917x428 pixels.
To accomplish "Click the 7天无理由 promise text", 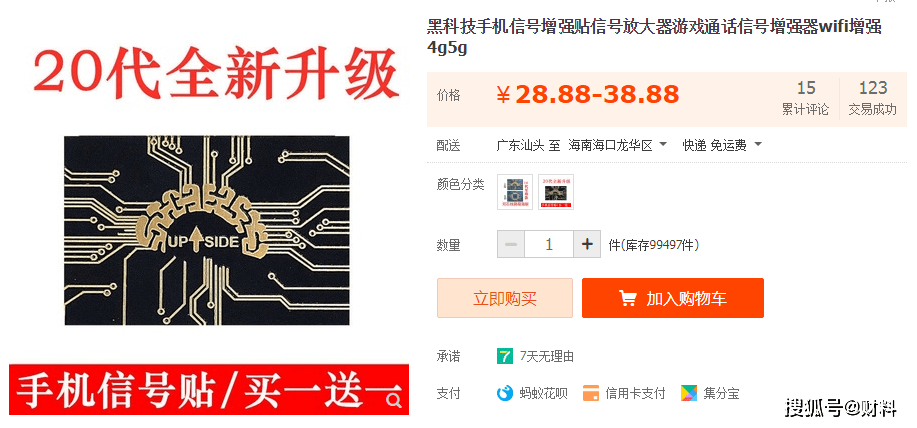I will coord(547,356).
